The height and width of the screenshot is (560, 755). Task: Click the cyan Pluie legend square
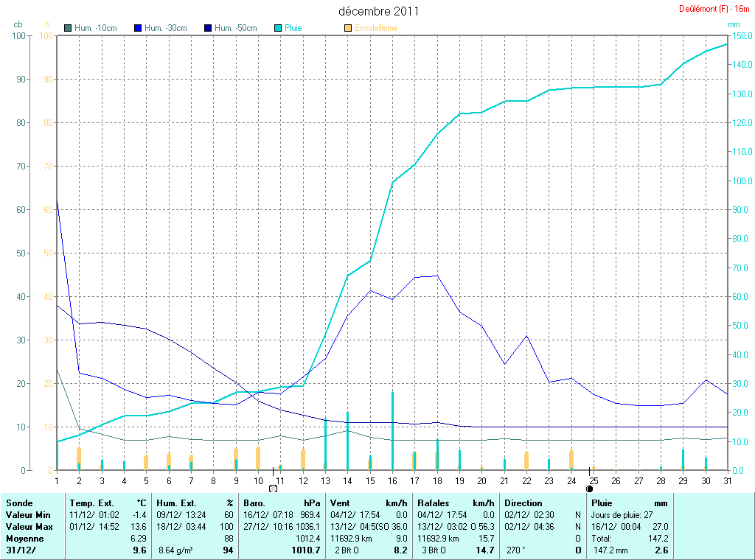click(278, 28)
